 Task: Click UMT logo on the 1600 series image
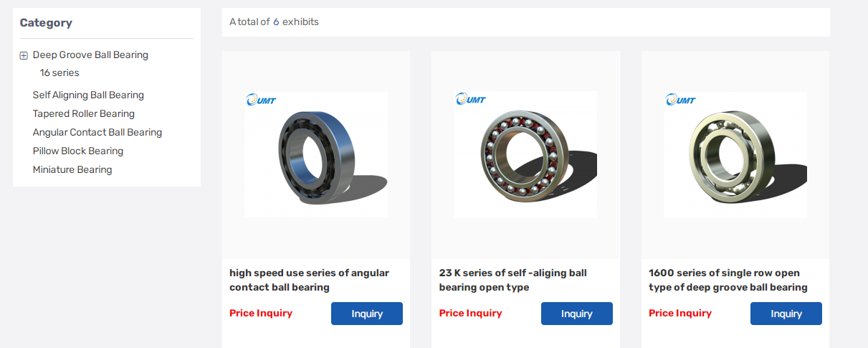coord(680,100)
